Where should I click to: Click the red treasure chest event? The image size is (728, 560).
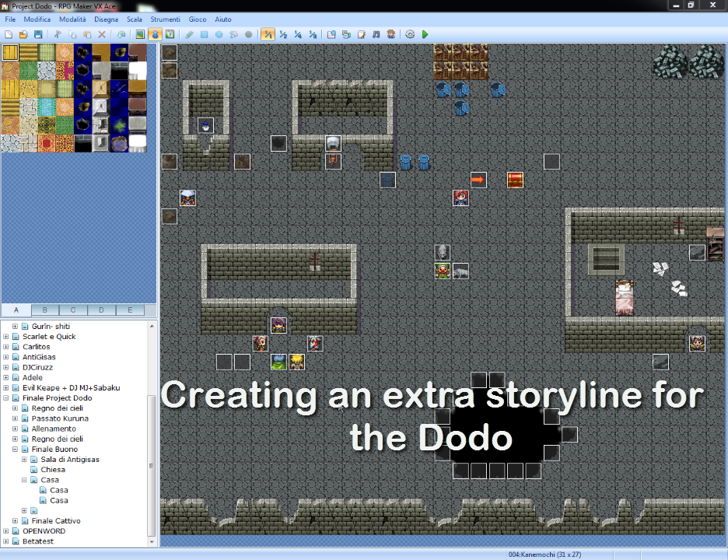pos(515,180)
